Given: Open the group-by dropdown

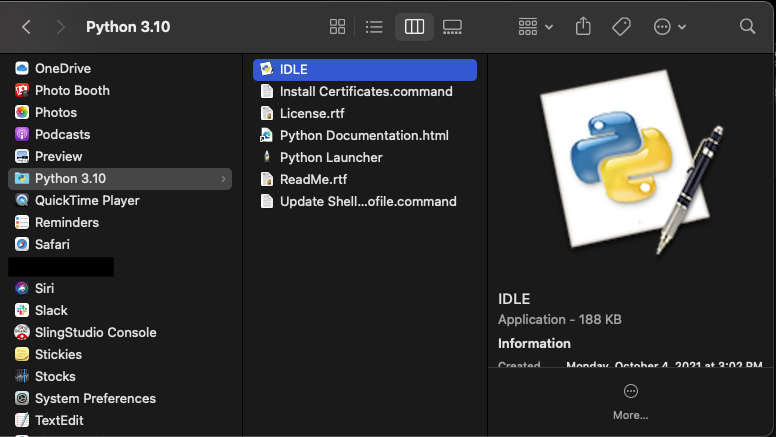Looking at the screenshot, I should (535, 27).
